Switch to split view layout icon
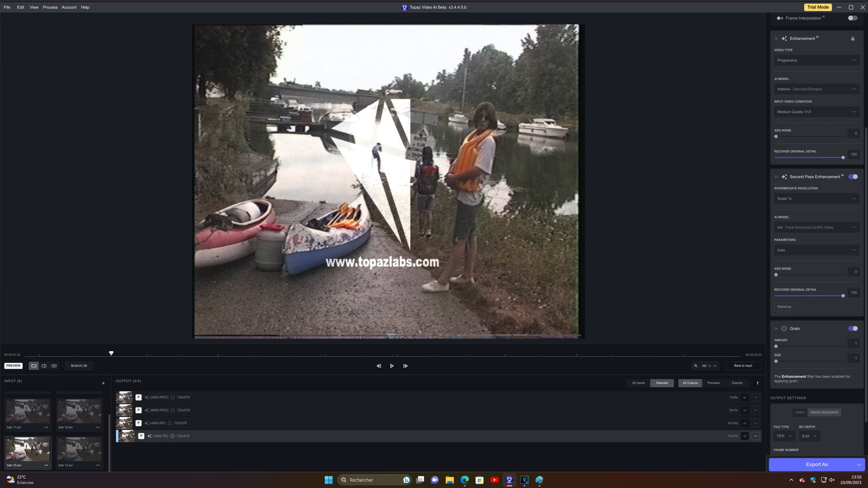Screen dimensions: 868x488 pyautogui.click(x=44, y=366)
